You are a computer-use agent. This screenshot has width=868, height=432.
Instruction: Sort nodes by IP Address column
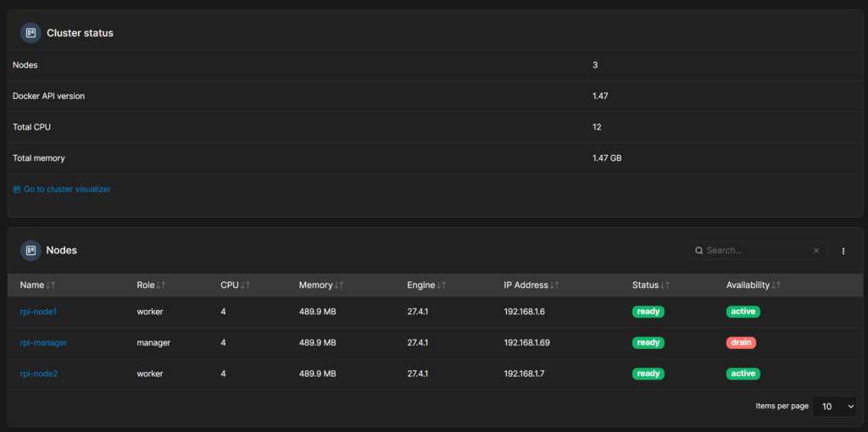pos(531,285)
